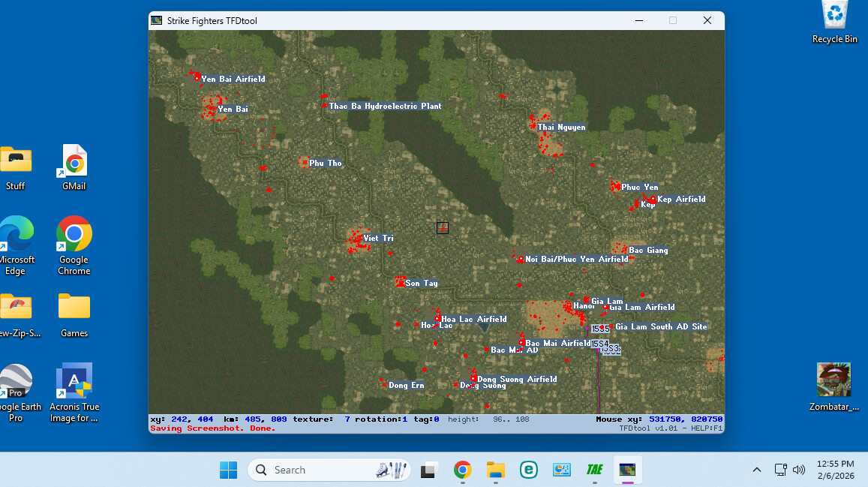Click the 15S5 waypoint label

(x=600, y=329)
